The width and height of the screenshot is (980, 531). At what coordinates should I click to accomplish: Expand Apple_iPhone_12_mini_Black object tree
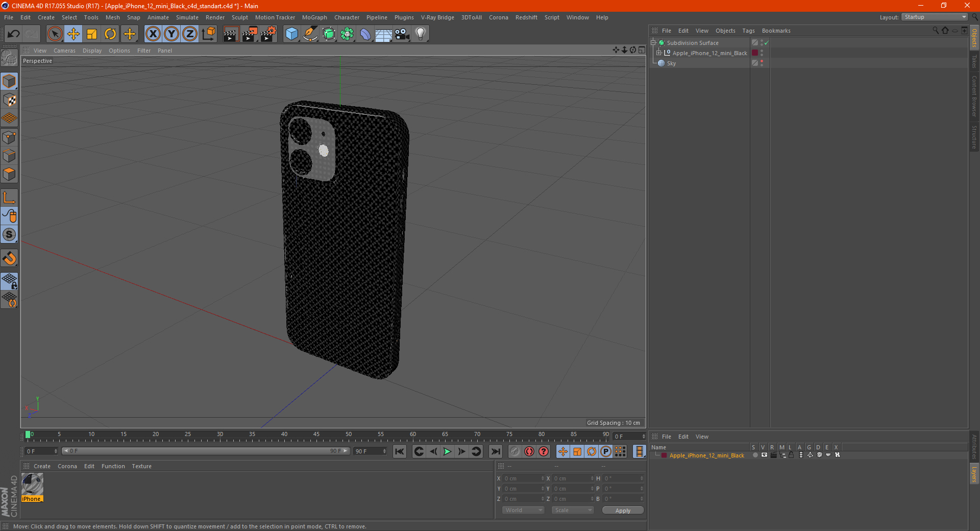659,53
